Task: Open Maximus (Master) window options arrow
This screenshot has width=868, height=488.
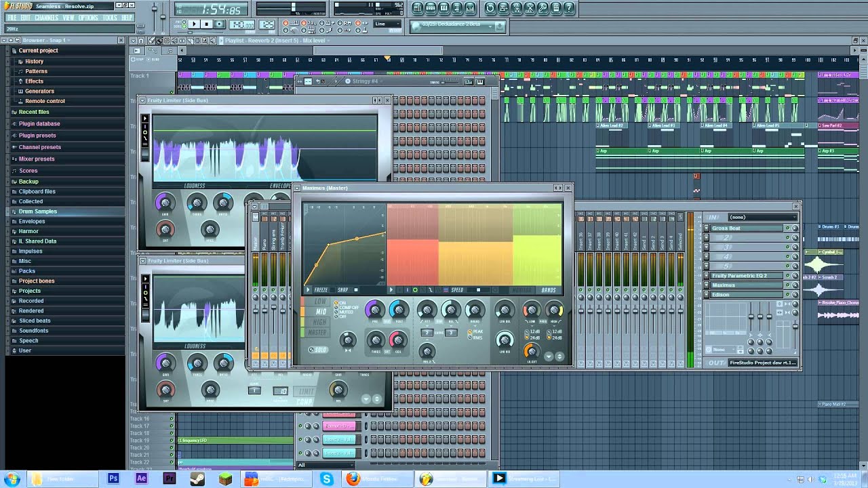Action: click(x=297, y=188)
